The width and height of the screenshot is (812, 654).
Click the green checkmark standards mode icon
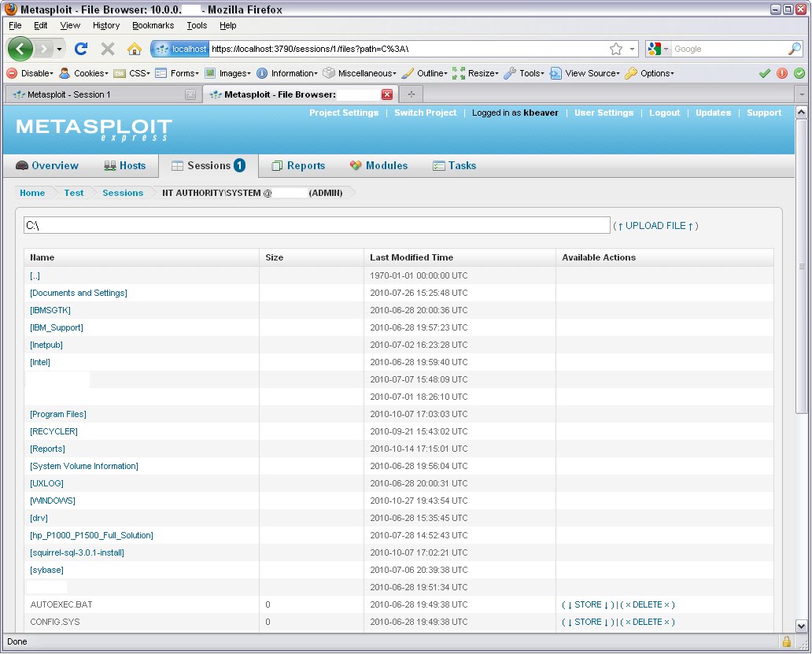tap(765, 73)
